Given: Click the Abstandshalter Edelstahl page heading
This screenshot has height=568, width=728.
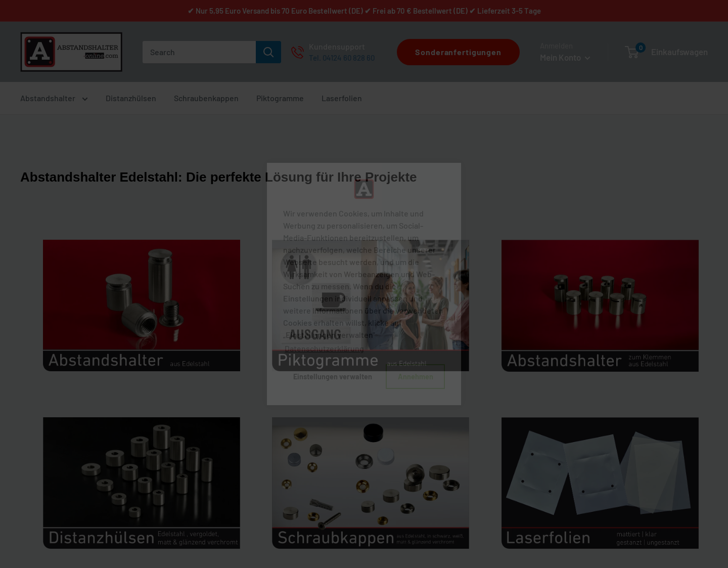Looking at the screenshot, I should click(218, 177).
